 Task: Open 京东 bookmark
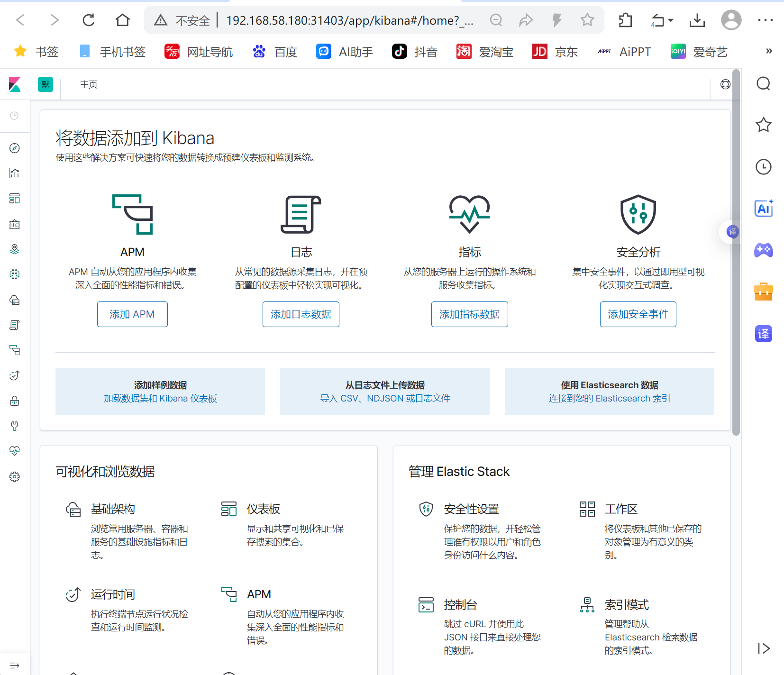[555, 51]
